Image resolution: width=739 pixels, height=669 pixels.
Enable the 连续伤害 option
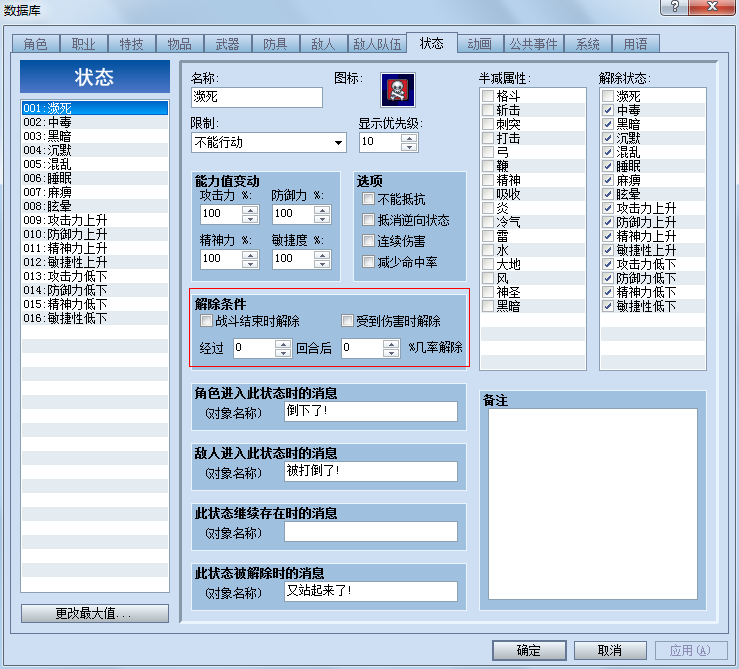coord(368,240)
